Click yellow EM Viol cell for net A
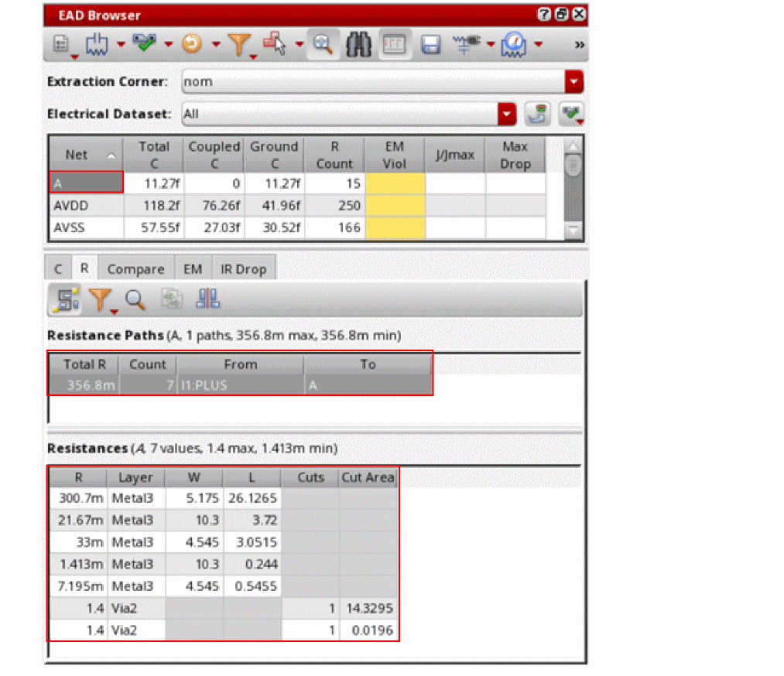 pos(395,183)
